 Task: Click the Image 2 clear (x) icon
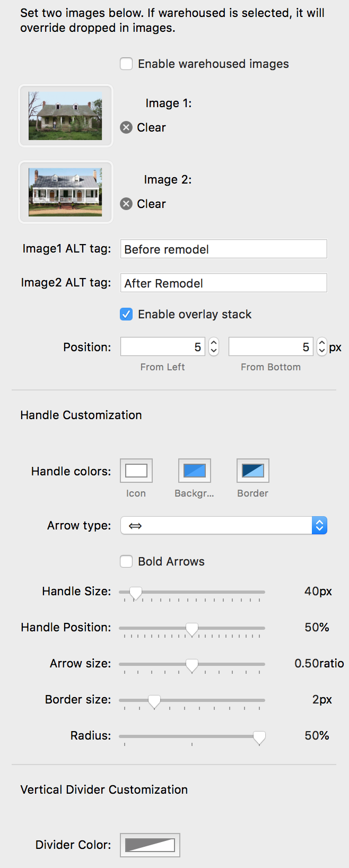point(126,204)
